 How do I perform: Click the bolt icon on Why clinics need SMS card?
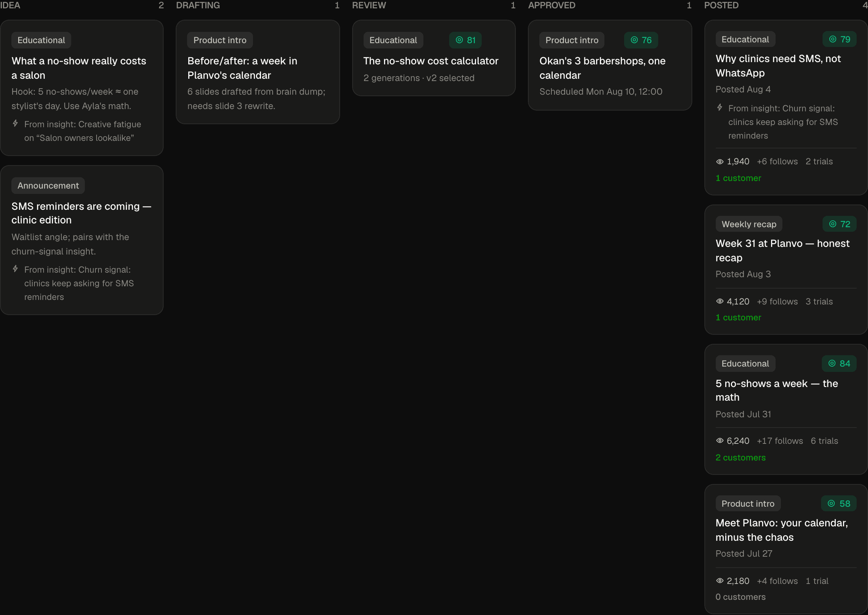[x=720, y=107]
